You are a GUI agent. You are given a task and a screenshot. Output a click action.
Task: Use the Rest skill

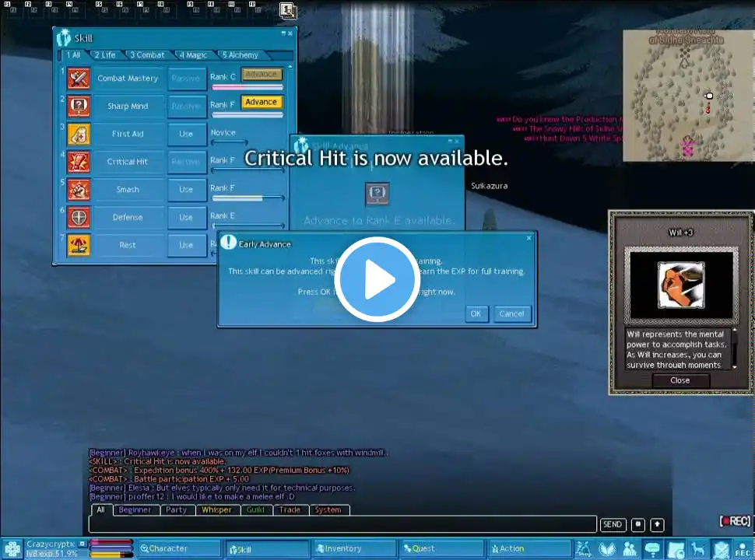click(186, 245)
